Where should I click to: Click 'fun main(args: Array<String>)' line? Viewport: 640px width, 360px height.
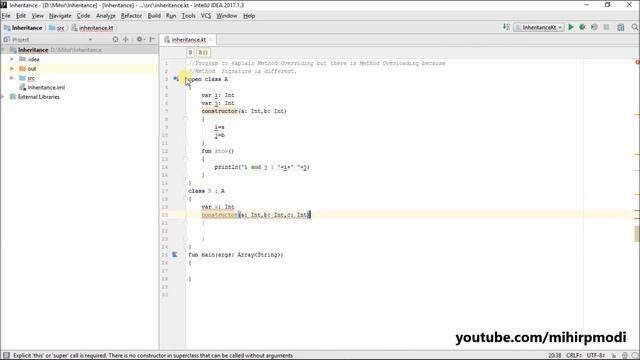(236, 255)
